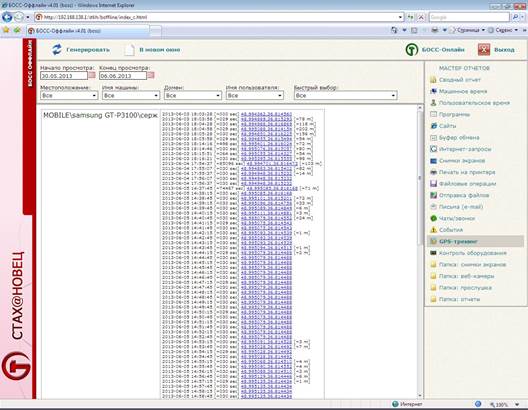
Task: Open coordinates link in 2013-06-03 18:03:28 row
Action: click(266, 114)
